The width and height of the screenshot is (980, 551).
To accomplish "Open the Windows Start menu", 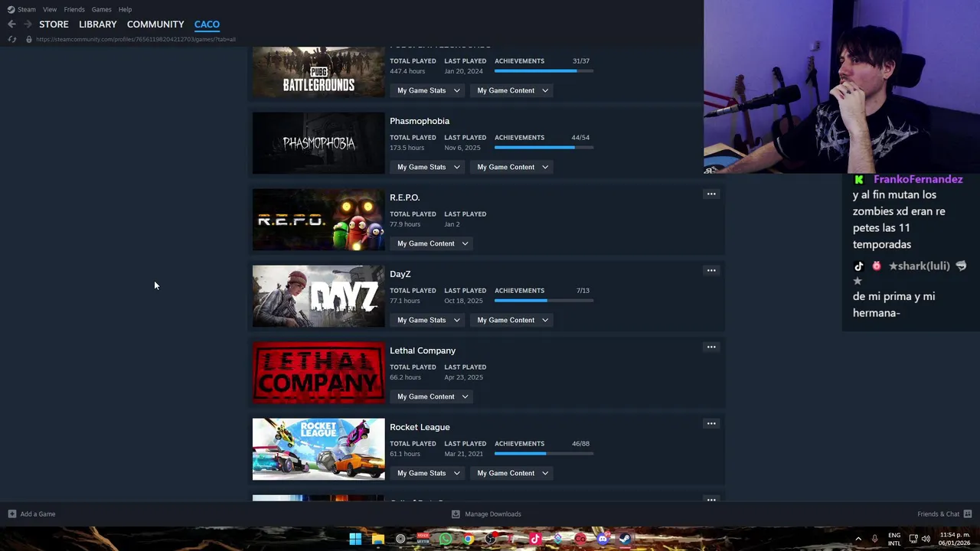I will tap(355, 539).
